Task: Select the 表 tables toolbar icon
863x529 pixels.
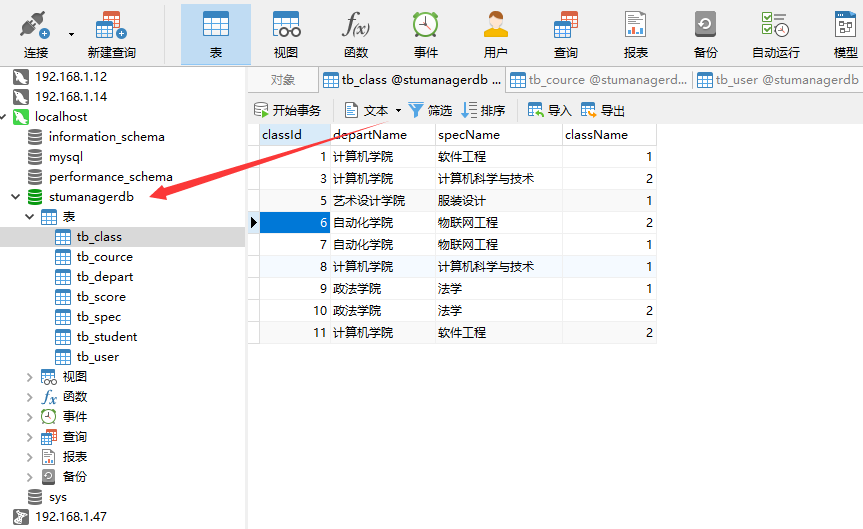Action: pos(216,35)
